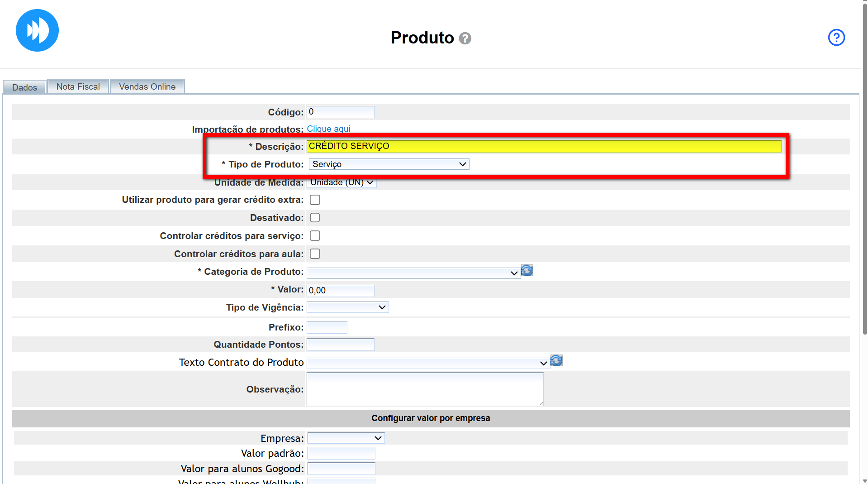Open the Tipo de Produto dropdown

pyautogui.click(x=389, y=164)
